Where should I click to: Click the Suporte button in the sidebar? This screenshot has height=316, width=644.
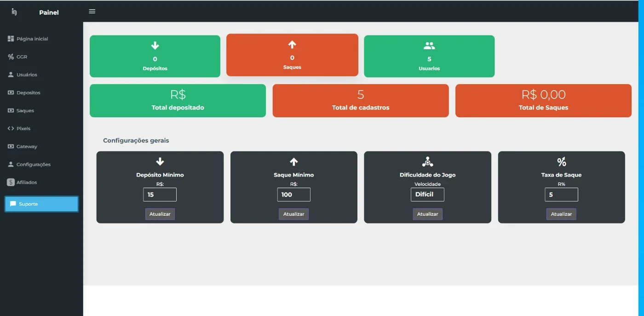coord(41,204)
